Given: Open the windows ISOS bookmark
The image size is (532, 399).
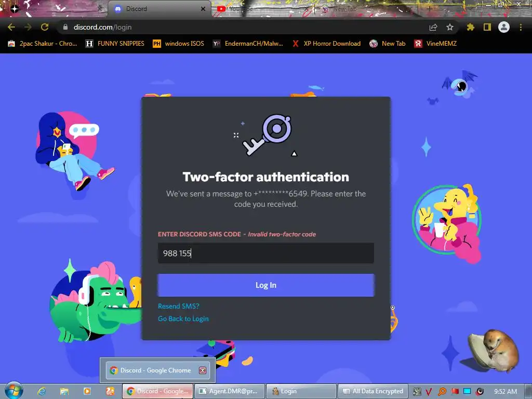Looking at the screenshot, I should tap(179, 44).
